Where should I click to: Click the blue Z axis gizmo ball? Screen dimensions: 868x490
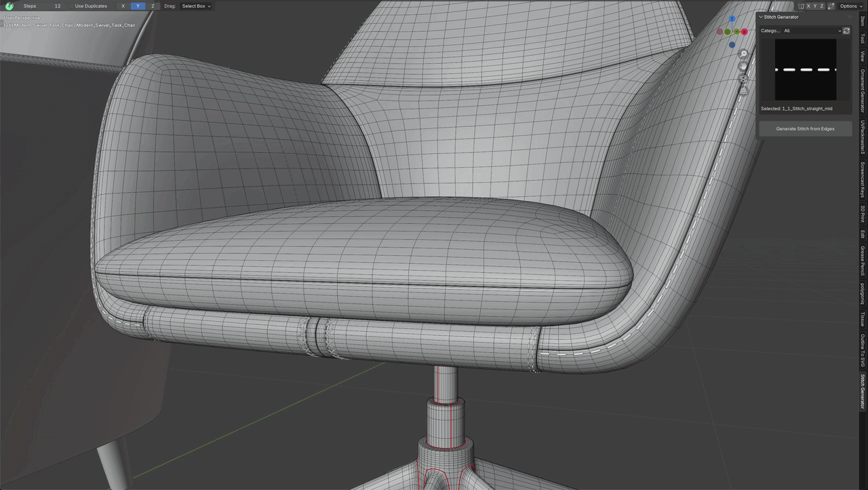tap(732, 18)
